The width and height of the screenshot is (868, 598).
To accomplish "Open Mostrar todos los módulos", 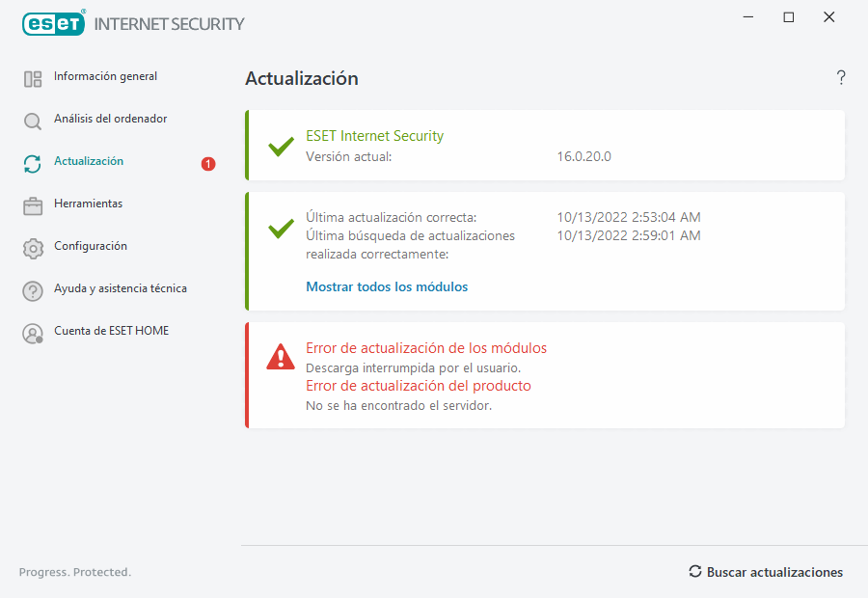I will (386, 286).
